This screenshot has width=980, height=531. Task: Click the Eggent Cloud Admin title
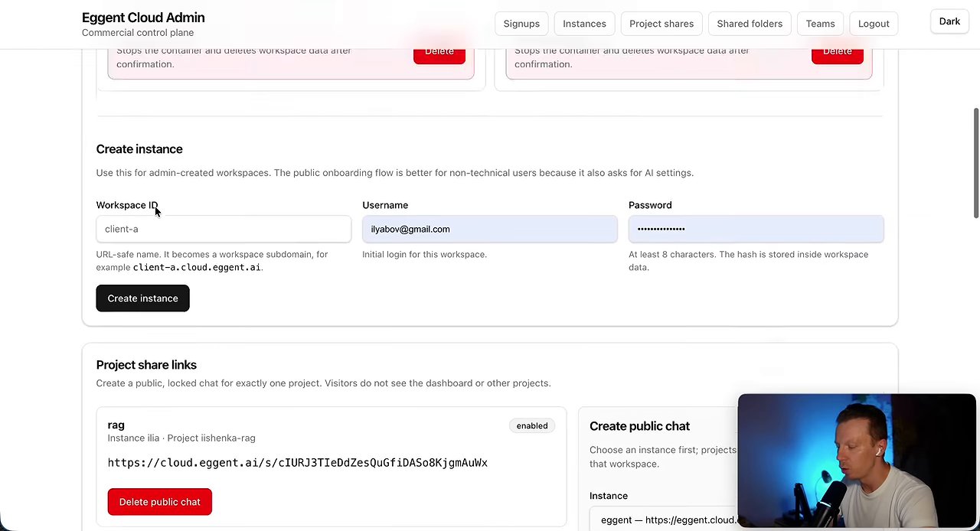click(143, 18)
